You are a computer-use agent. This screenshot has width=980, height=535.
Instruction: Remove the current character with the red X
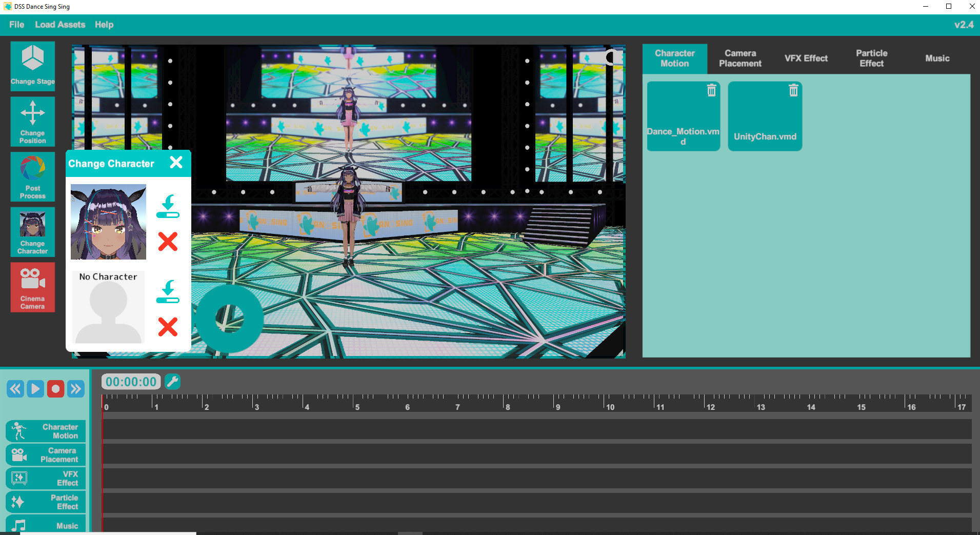click(168, 242)
